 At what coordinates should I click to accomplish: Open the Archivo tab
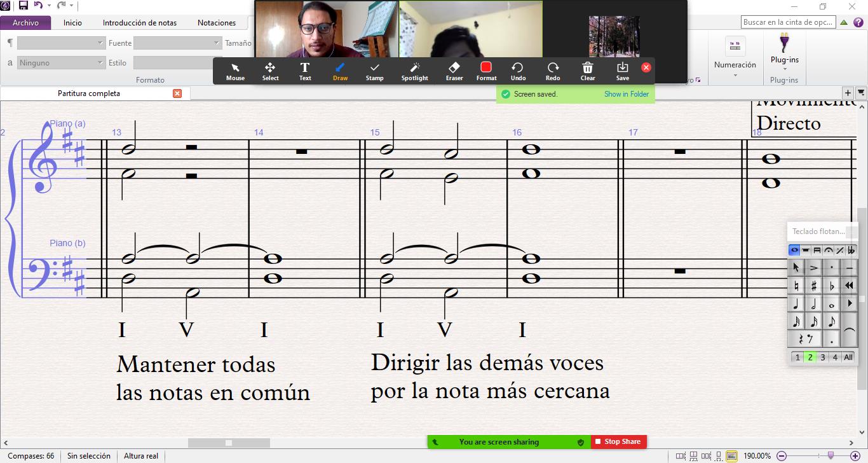(25, 23)
